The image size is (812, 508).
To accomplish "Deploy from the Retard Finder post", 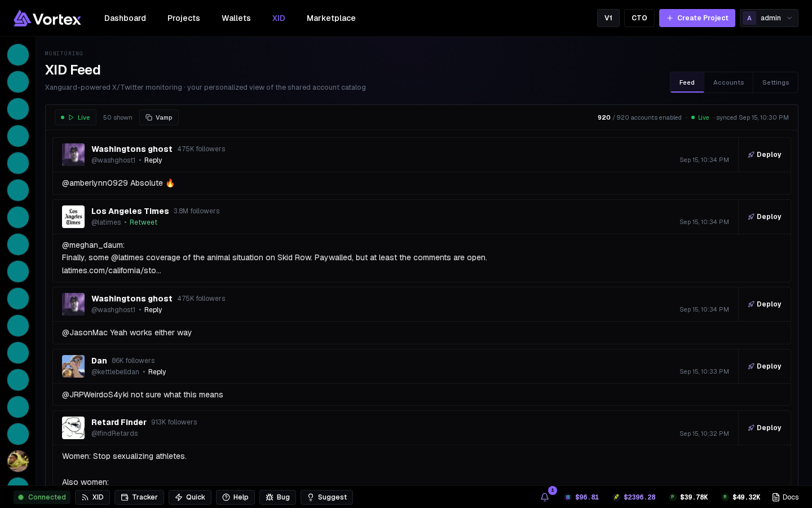I will point(765,428).
